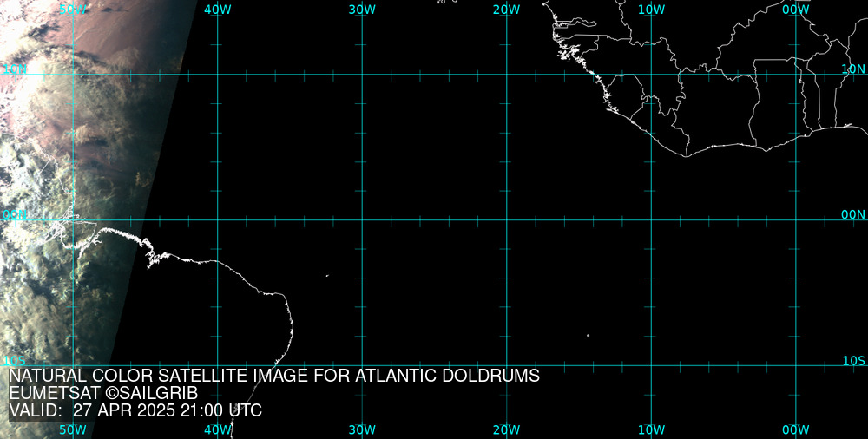Click the "©SAILGRIB" copyright text
868x439 pixels.
pyautogui.click(x=151, y=394)
